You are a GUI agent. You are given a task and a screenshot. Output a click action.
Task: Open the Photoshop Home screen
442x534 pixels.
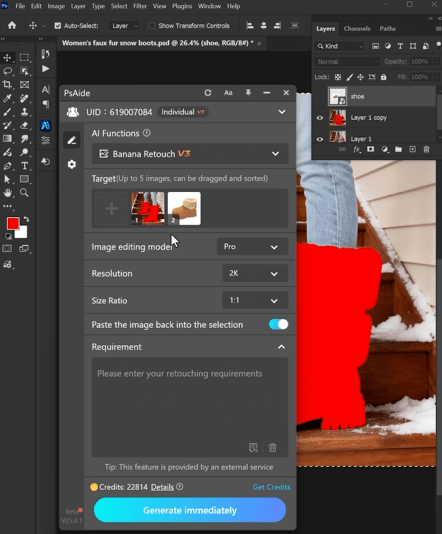coord(12,26)
